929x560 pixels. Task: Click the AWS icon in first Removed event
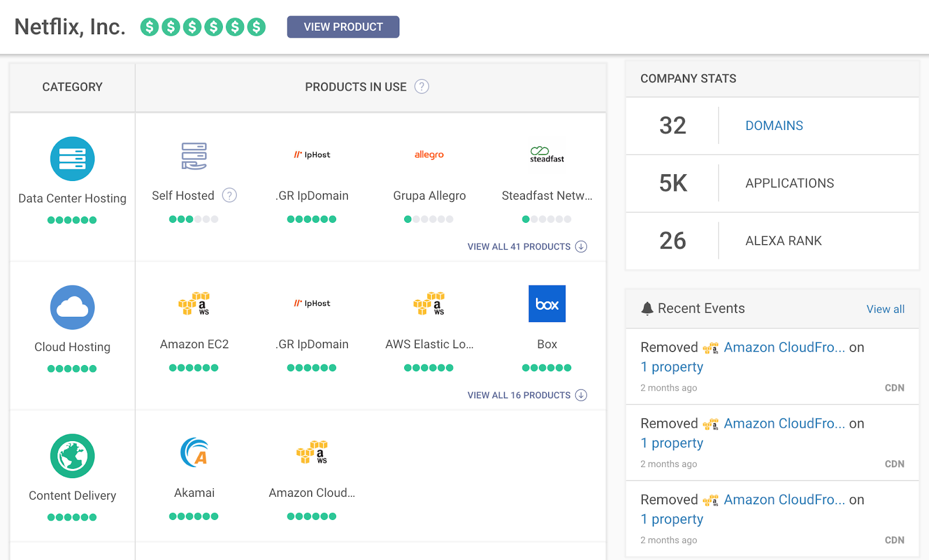tap(711, 348)
